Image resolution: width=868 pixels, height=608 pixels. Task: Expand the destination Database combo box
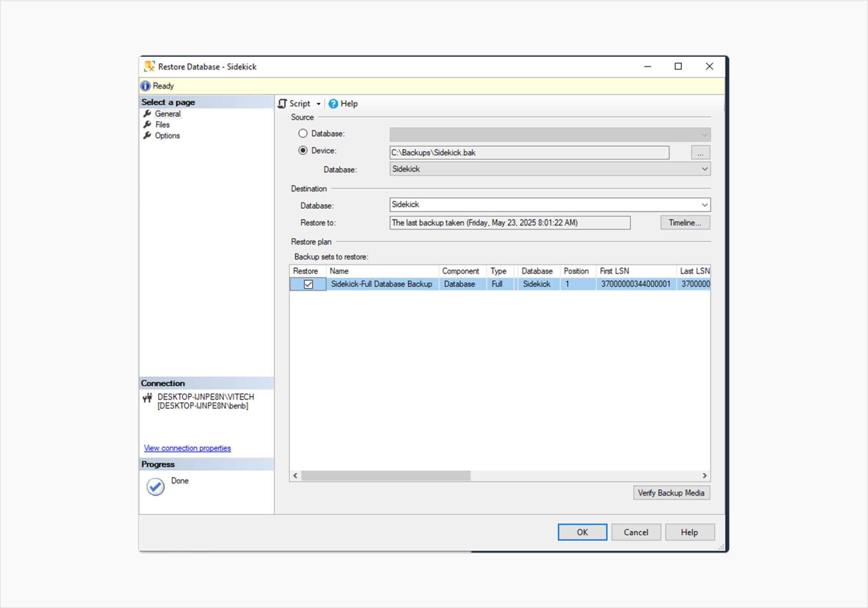(704, 204)
